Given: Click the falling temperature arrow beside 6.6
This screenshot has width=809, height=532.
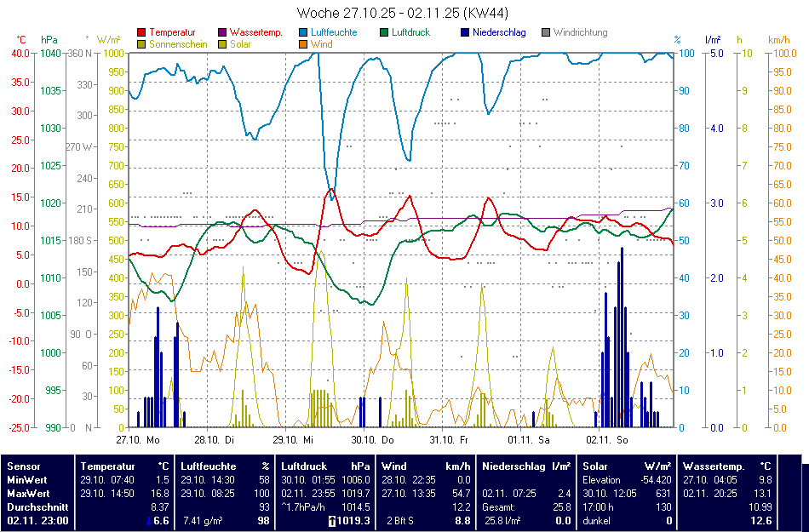Looking at the screenshot, I should click(x=149, y=520).
